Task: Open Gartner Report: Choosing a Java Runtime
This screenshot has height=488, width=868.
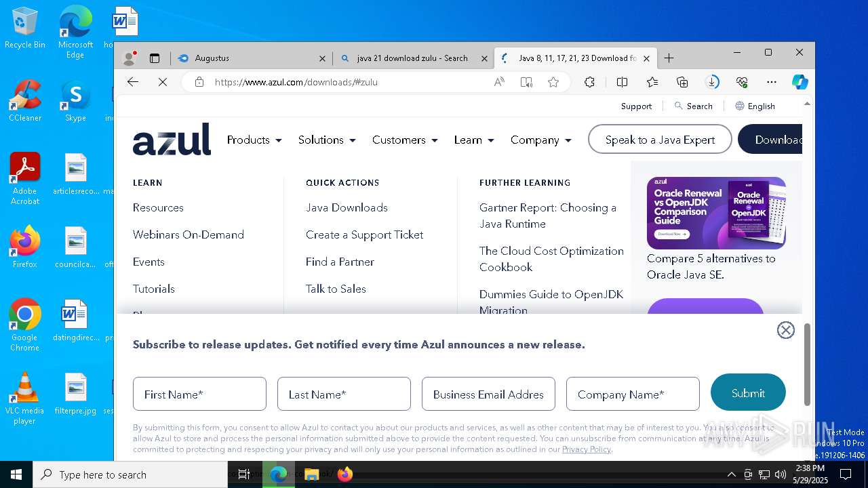Action: [x=548, y=216]
